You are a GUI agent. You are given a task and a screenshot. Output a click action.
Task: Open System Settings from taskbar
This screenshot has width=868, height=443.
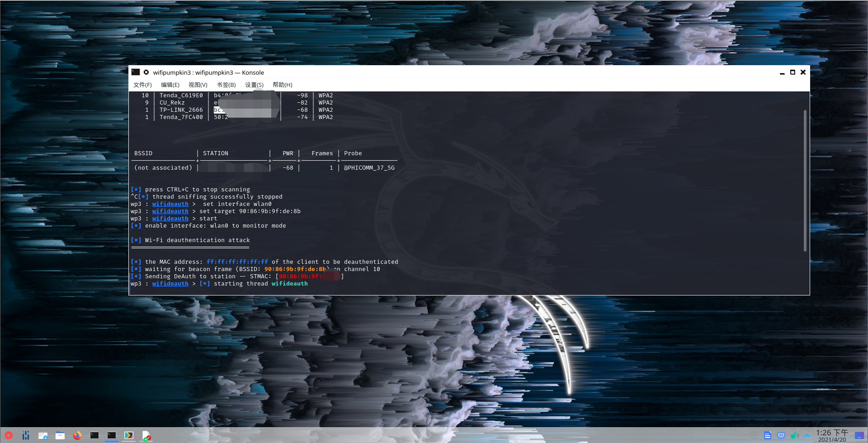(x=26, y=435)
